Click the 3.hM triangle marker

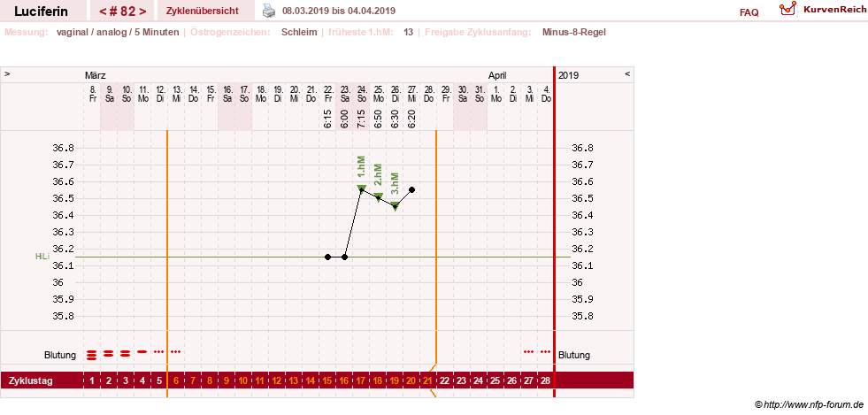396,206
